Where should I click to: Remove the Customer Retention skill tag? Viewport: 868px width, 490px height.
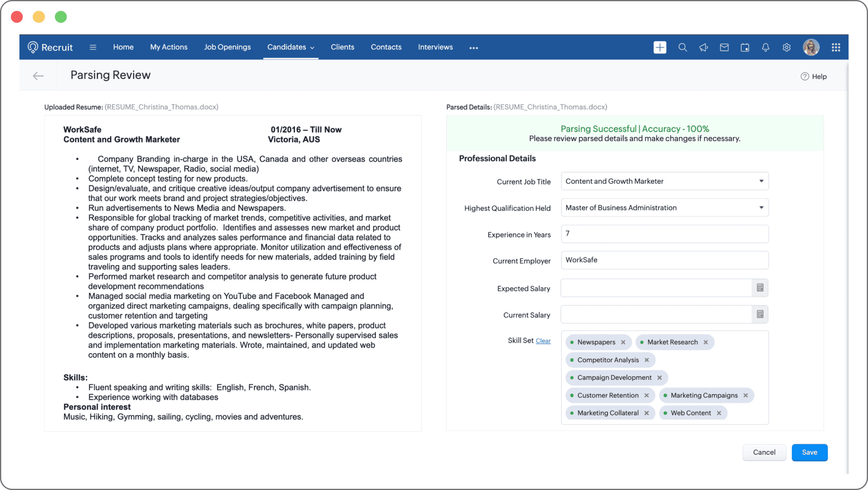pos(647,395)
